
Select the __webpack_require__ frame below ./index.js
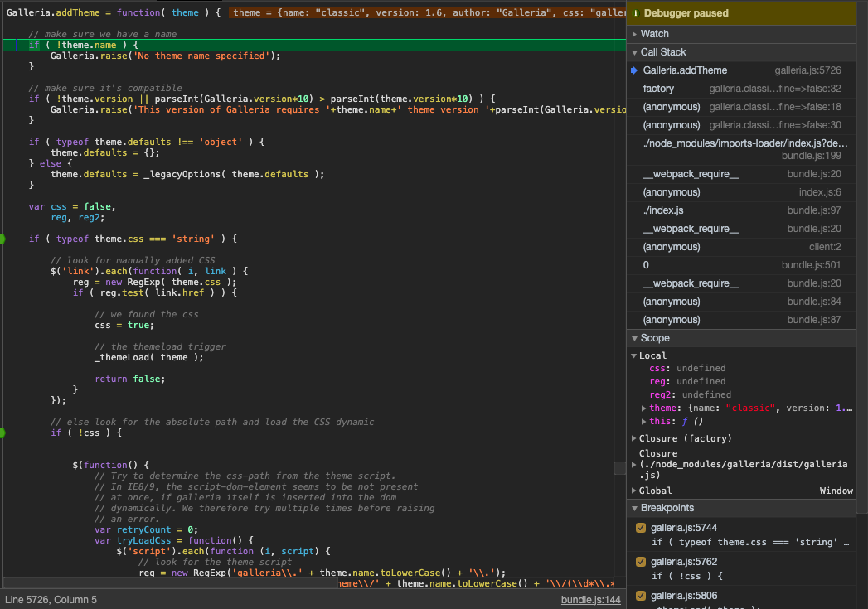click(x=742, y=229)
